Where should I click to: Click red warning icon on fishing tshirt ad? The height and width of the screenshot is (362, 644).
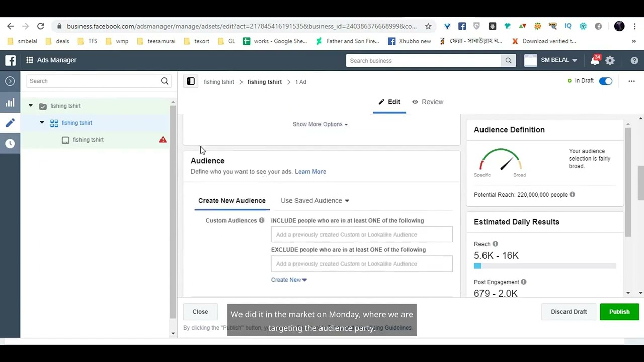point(163,140)
